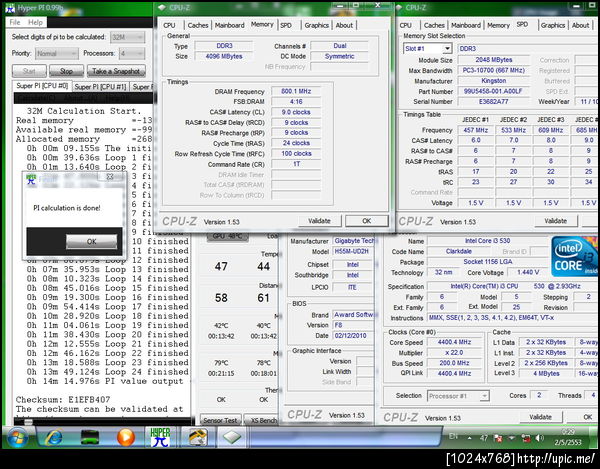Click the Core Speed 4400.4 MHz value

tap(454, 342)
